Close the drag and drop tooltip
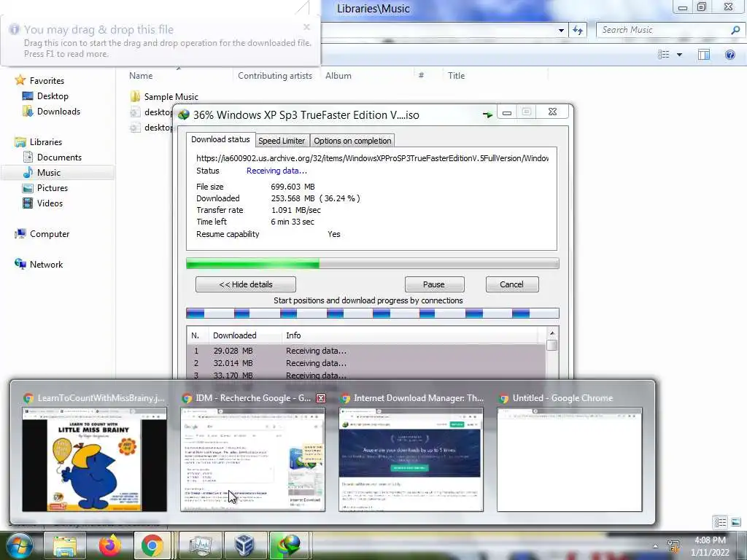The width and height of the screenshot is (747, 560). 307,27
